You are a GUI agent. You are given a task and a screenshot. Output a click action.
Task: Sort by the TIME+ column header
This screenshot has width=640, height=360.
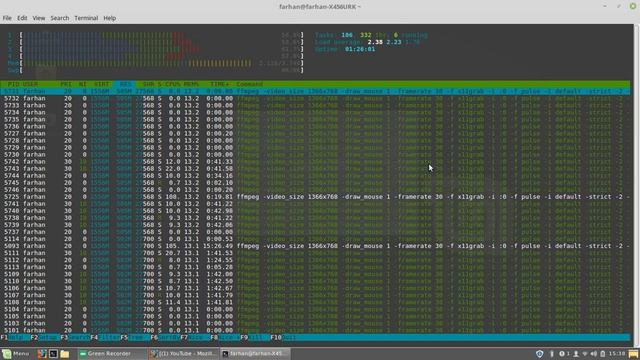click(x=220, y=84)
